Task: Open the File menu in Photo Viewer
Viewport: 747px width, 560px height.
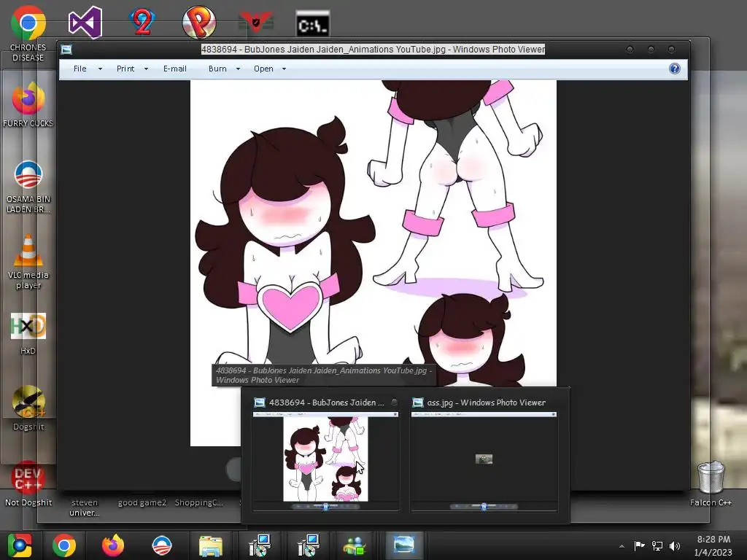Action: [x=80, y=69]
